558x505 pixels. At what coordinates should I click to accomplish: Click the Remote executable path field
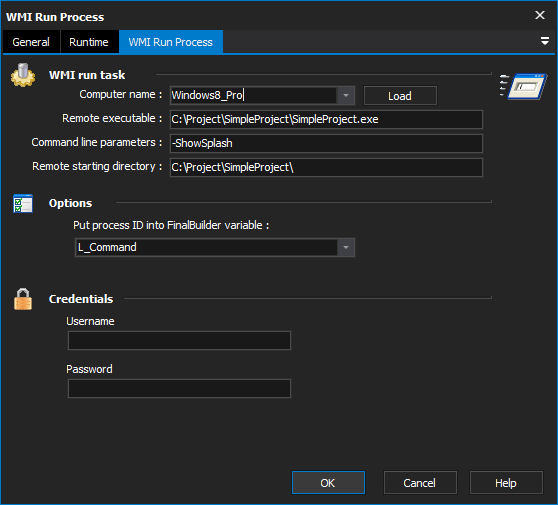tap(326, 119)
